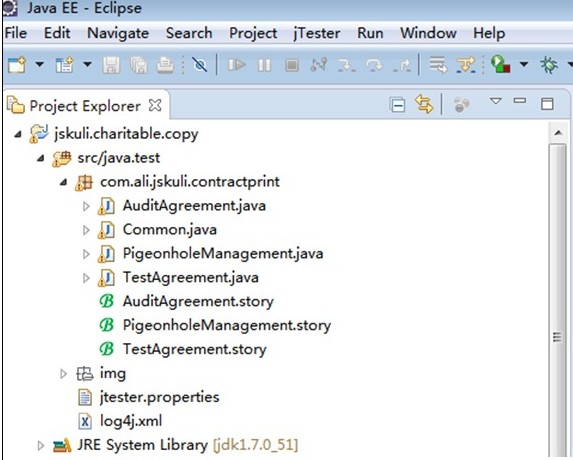Open the Project menu
This screenshot has width=573, height=460.
253,33
